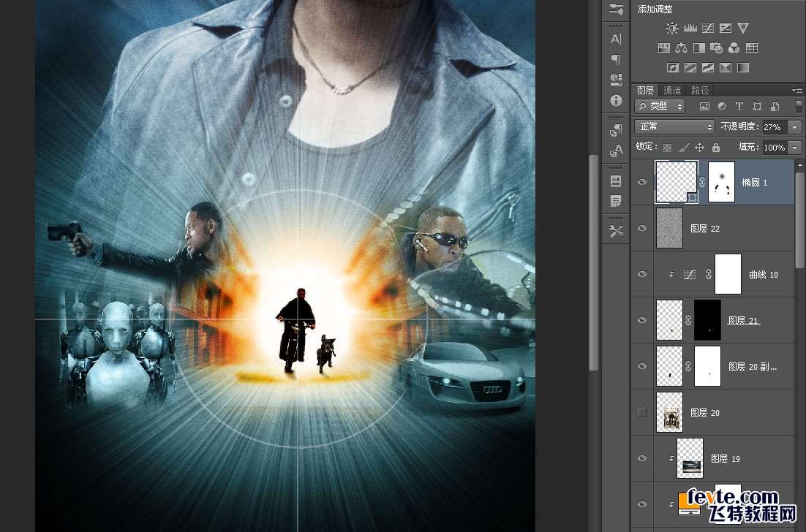The height and width of the screenshot is (532, 806).
Task: Hide the 图层 21 layer
Action: (642, 320)
